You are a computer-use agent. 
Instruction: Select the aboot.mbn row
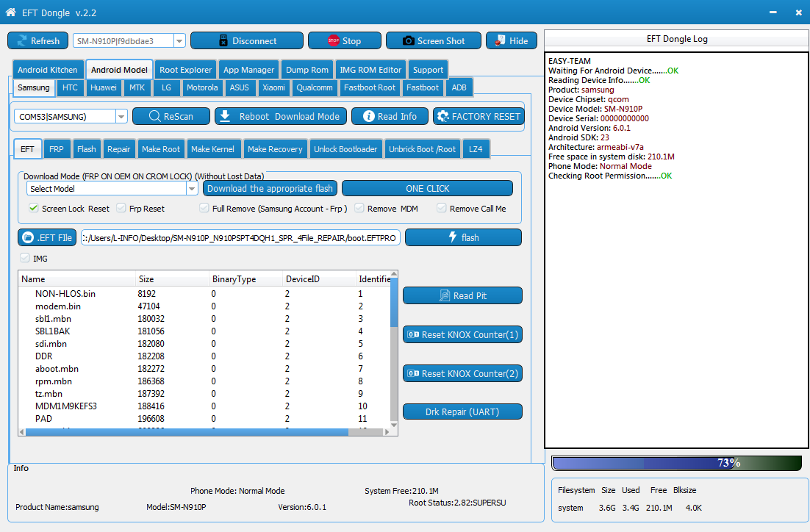pos(204,369)
